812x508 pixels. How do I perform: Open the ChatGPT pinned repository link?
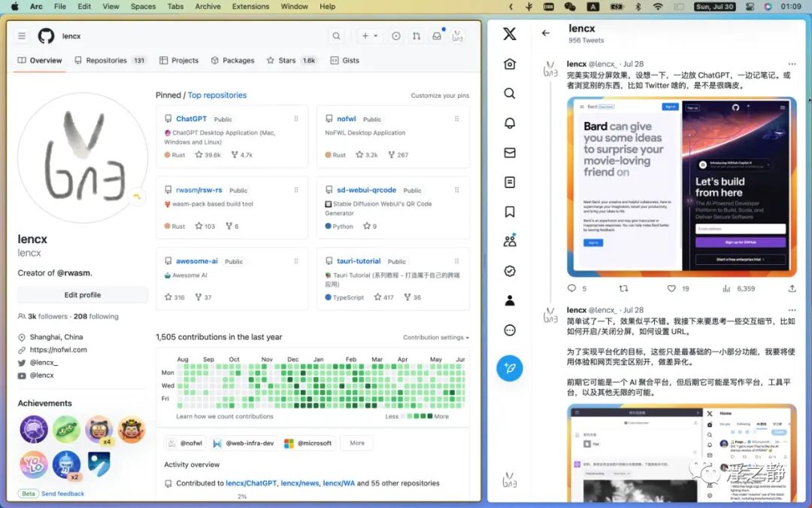[191, 119]
